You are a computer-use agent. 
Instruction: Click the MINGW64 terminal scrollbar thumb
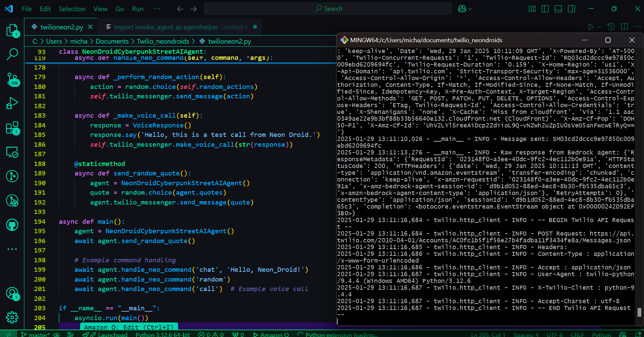(x=639, y=312)
